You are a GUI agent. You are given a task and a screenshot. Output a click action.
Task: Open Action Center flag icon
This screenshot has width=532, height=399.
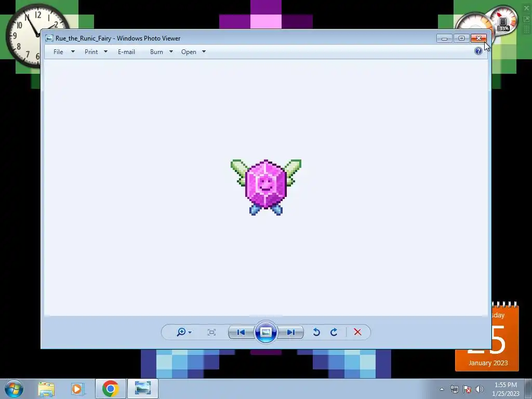click(x=467, y=389)
